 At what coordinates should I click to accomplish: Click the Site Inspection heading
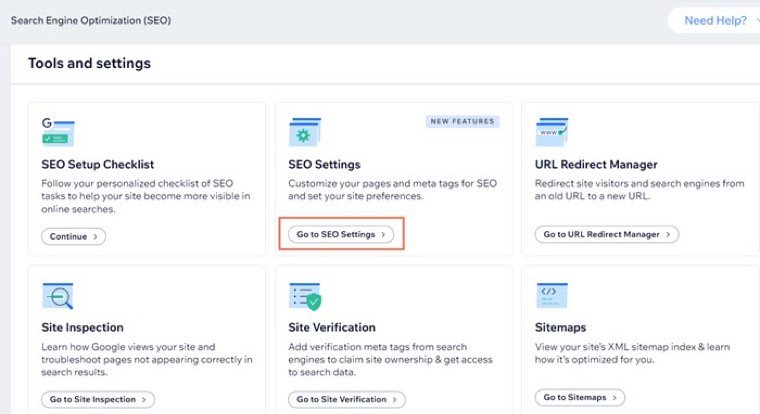[x=82, y=327]
